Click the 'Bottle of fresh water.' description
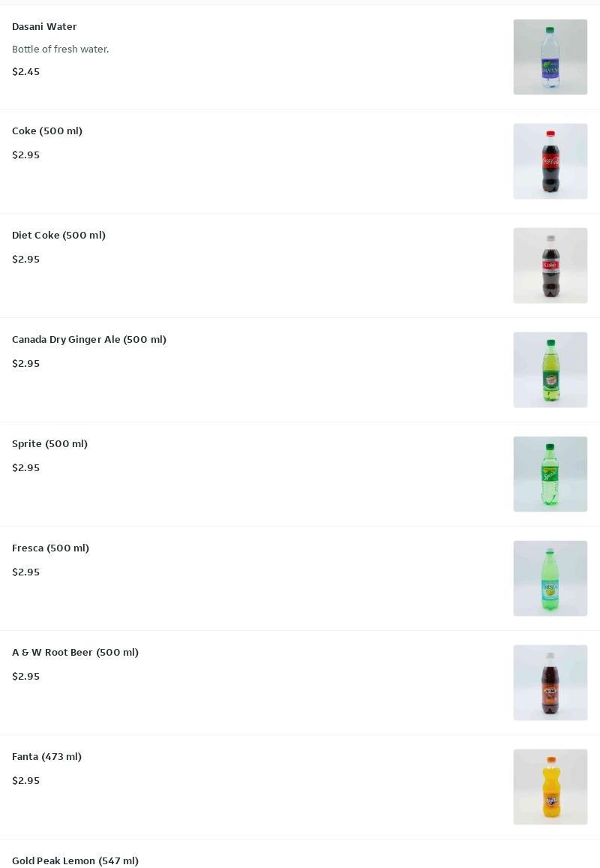This screenshot has height=868, width=600. [x=60, y=50]
